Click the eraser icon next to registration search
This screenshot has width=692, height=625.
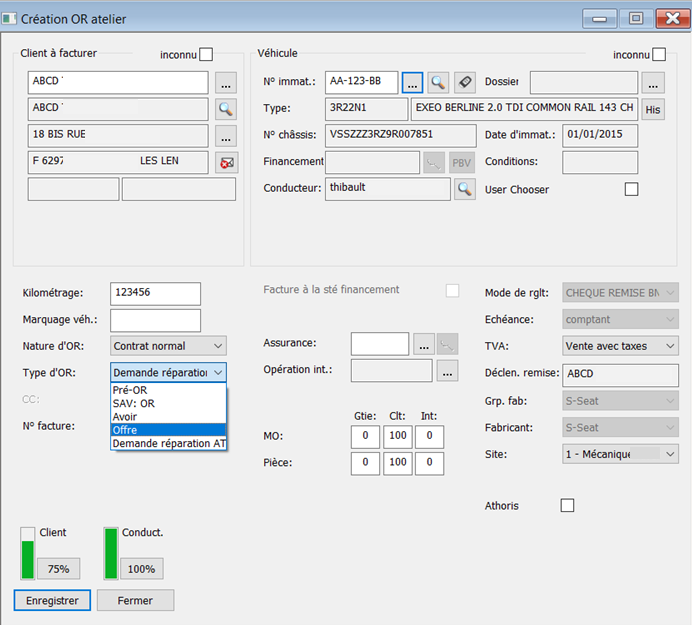(465, 83)
